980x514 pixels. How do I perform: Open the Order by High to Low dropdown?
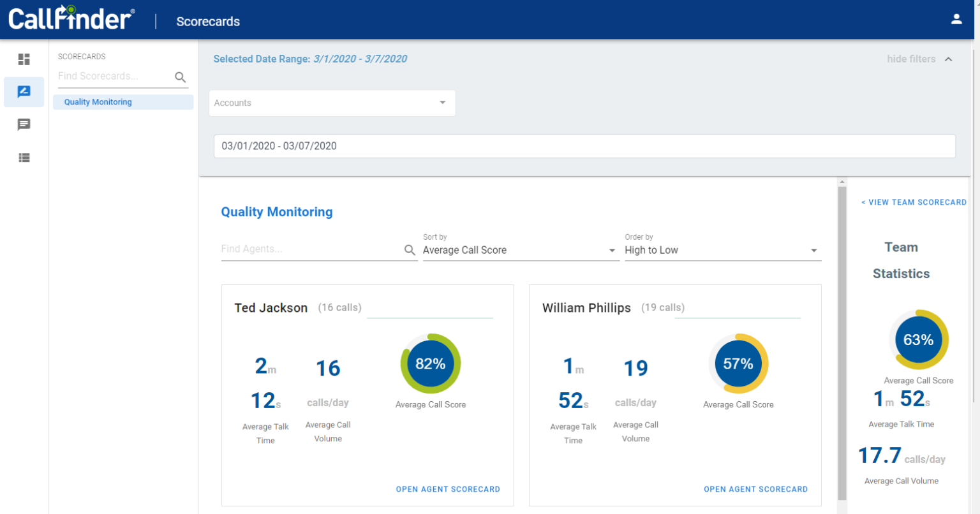click(722, 250)
